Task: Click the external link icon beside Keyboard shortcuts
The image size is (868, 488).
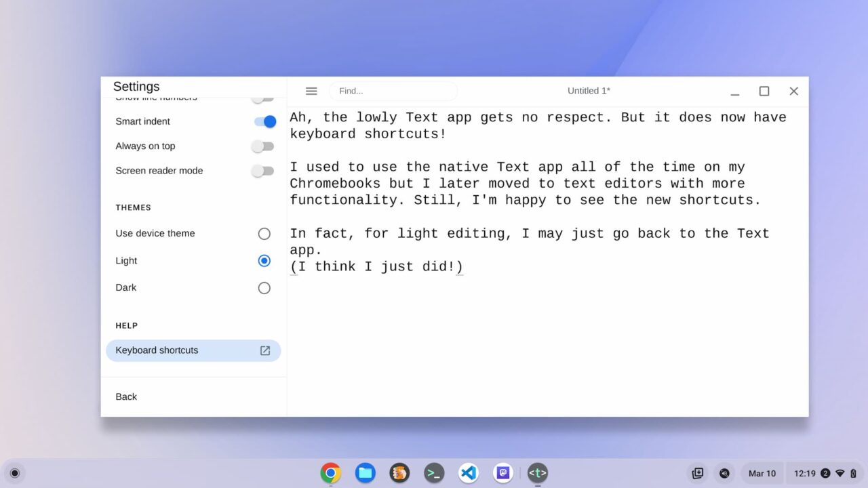Action: pyautogui.click(x=265, y=350)
